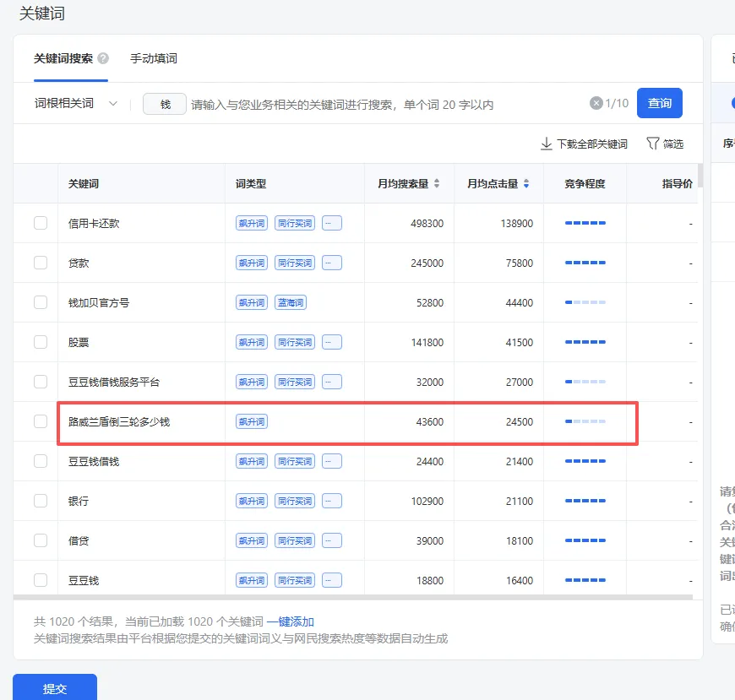Click the help icon beside 关键词搜索
735x700 pixels.
point(103,58)
